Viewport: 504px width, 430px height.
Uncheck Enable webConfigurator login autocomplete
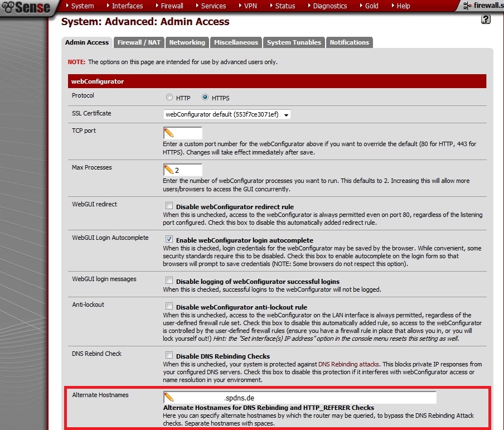[x=169, y=239]
